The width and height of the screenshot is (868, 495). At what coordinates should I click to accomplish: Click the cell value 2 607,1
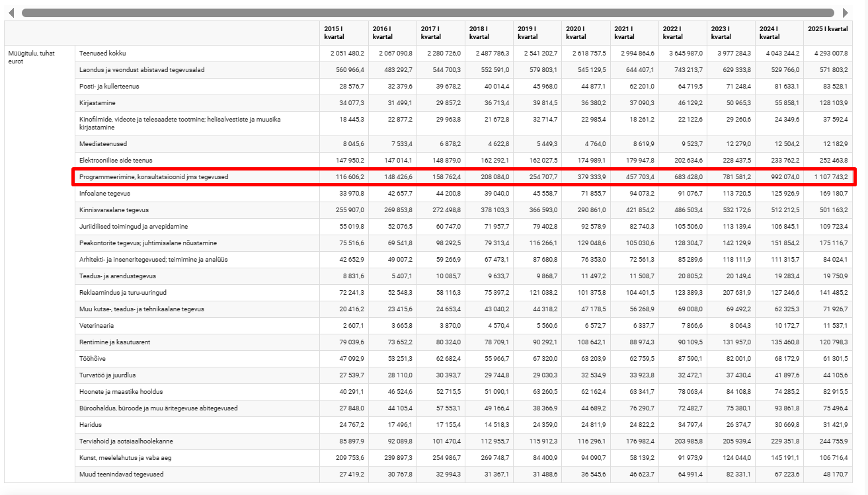tap(354, 326)
